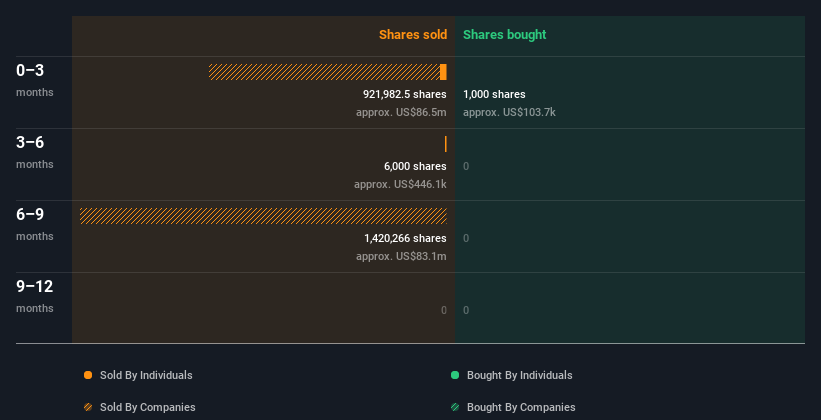
Task: Click the 6,000 shares value
Action: point(415,166)
